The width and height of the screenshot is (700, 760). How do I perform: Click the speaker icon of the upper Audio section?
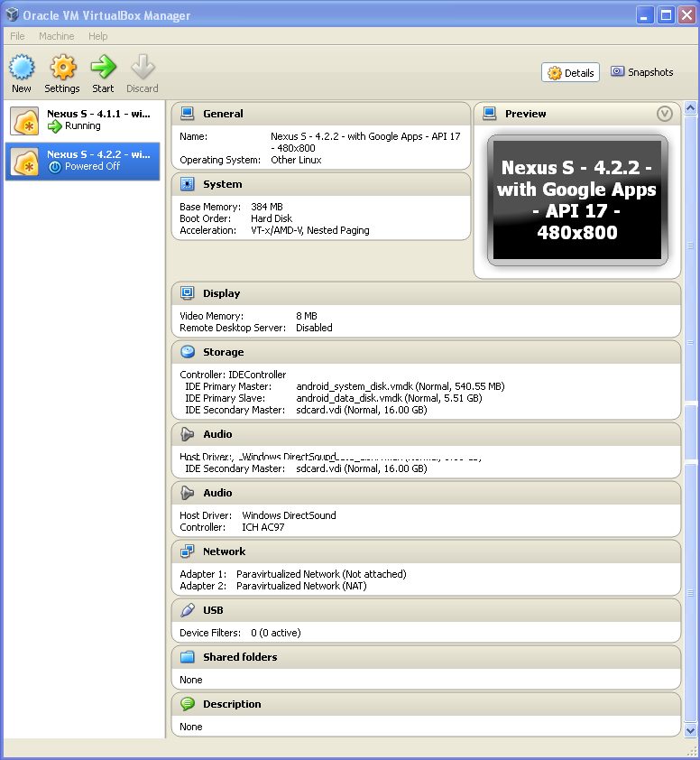[188, 434]
